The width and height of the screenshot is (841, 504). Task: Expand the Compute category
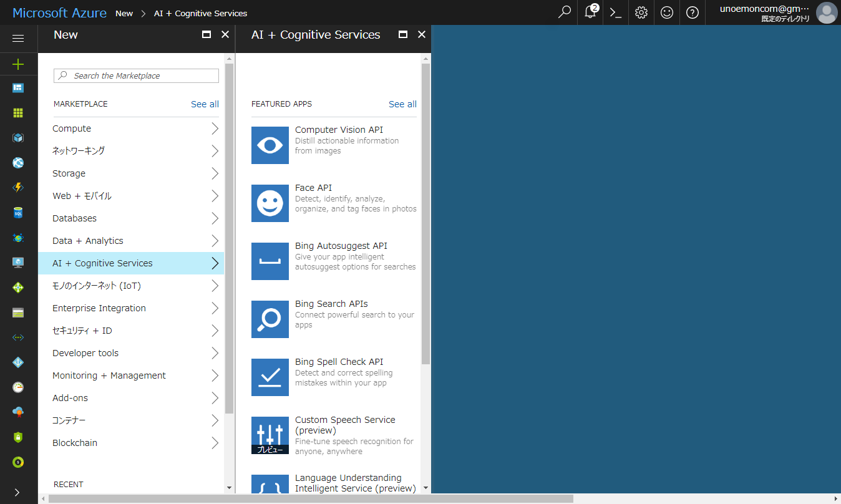click(x=131, y=128)
